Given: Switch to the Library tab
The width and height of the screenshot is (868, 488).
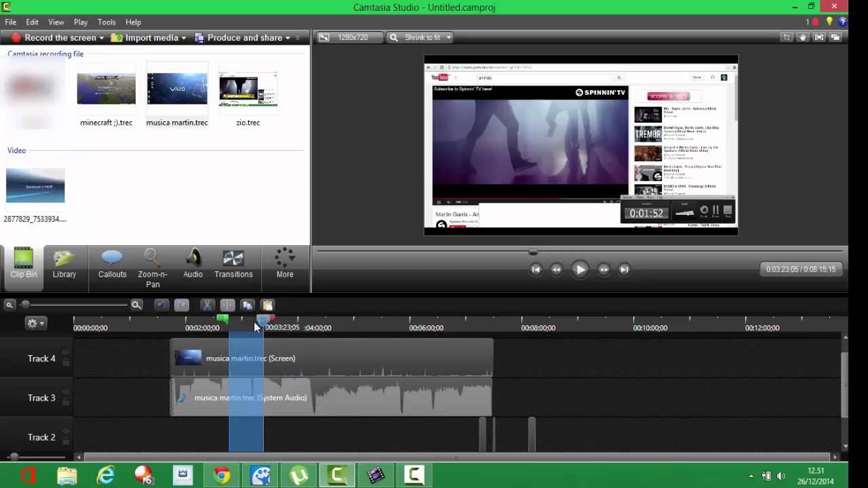Looking at the screenshot, I should 64,264.
